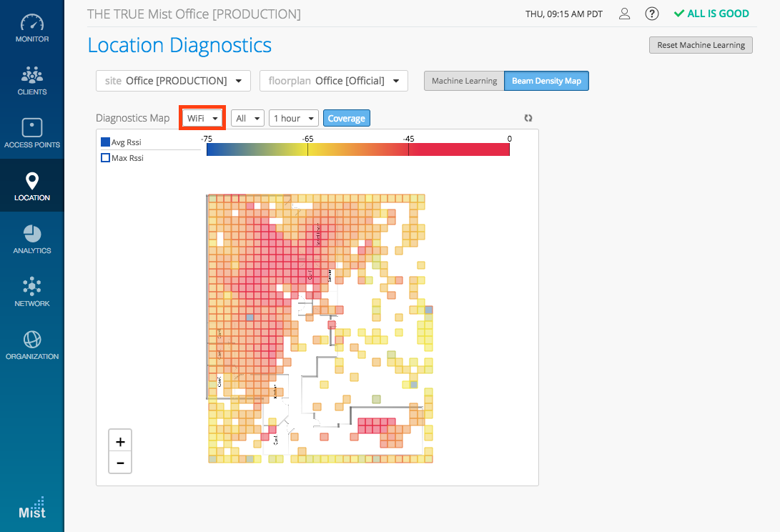
Task: Open the Monitor section in sidebar
Action: coord(32,28)
